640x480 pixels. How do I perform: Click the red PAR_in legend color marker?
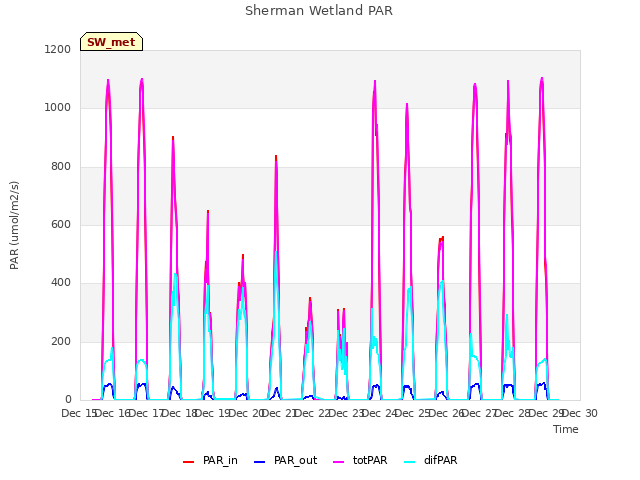pyautogui.click(x=188, y=462)
